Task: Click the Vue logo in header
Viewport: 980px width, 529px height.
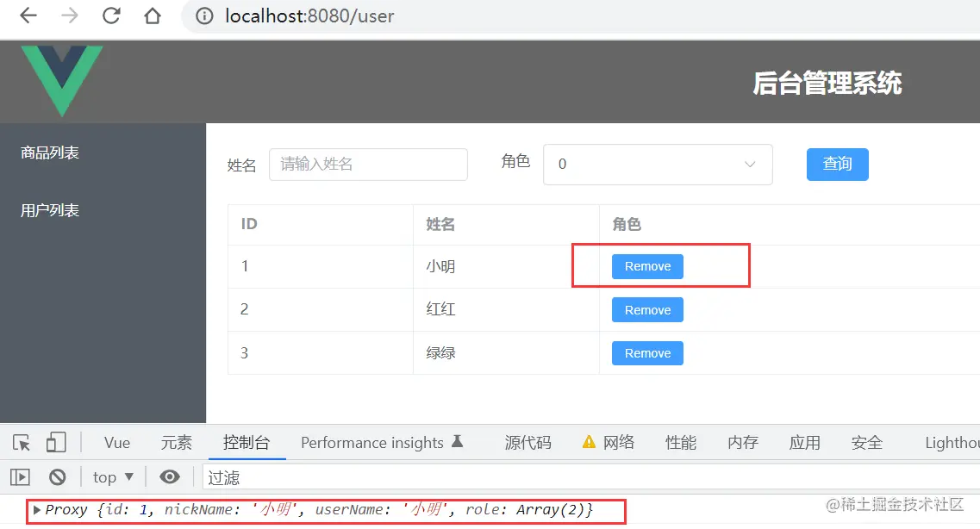Action: (61, 81)
